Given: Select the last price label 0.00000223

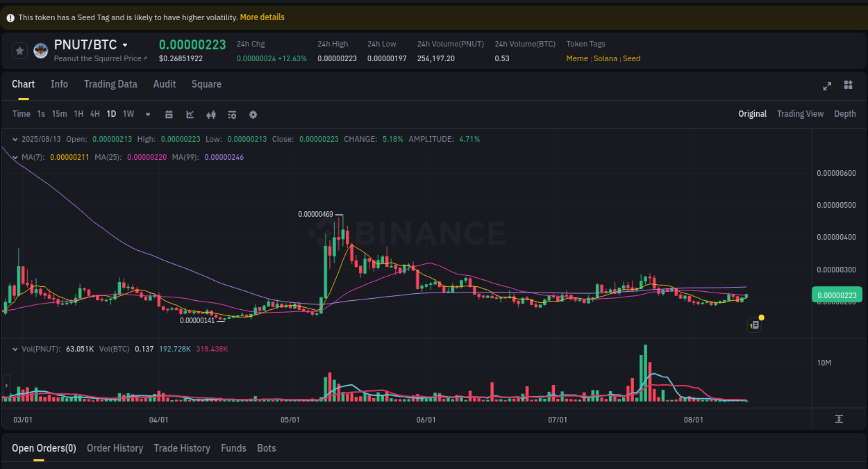Looking at the screenshot, I should [837, 295].
